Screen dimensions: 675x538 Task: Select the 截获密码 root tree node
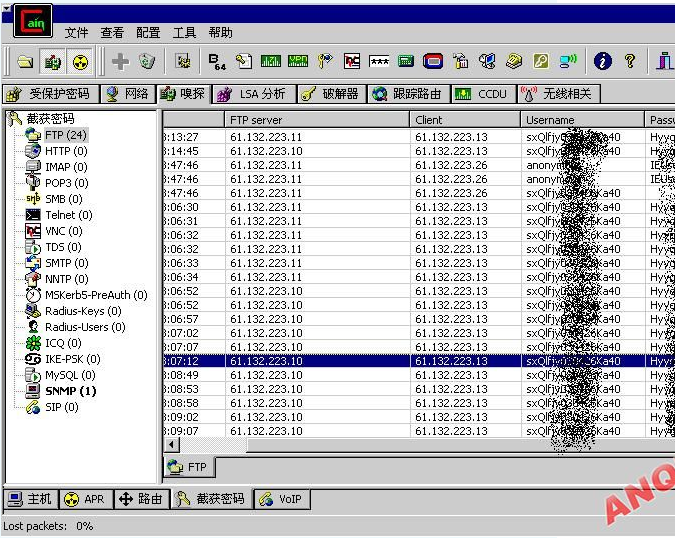50,118
